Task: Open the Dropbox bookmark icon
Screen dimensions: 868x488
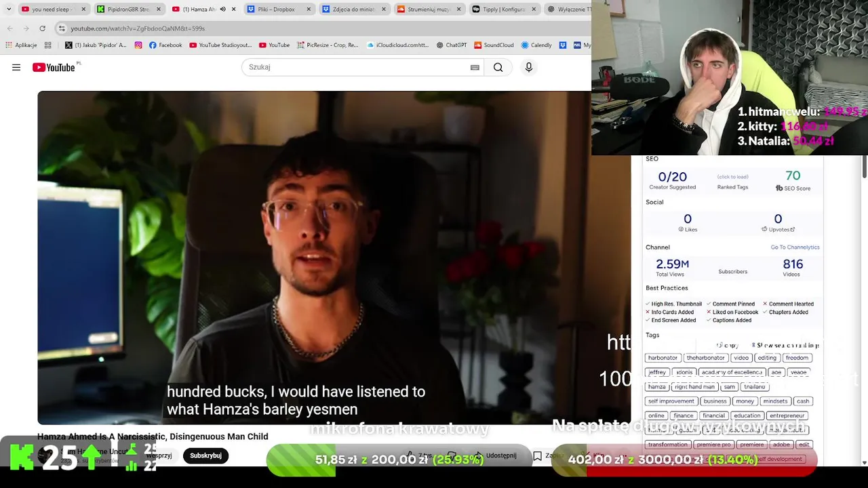Action: click(x=563, y=45)
